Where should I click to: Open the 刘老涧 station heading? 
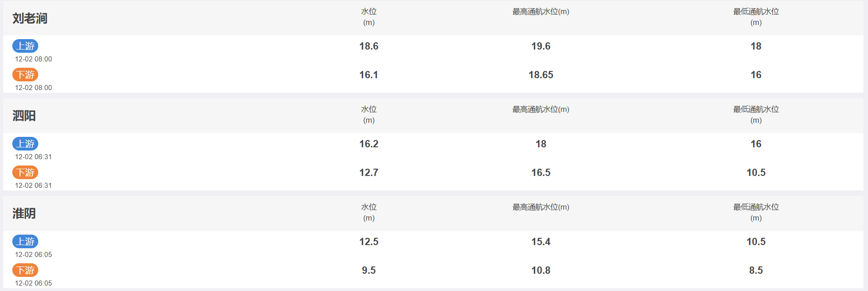pos(30,18)
